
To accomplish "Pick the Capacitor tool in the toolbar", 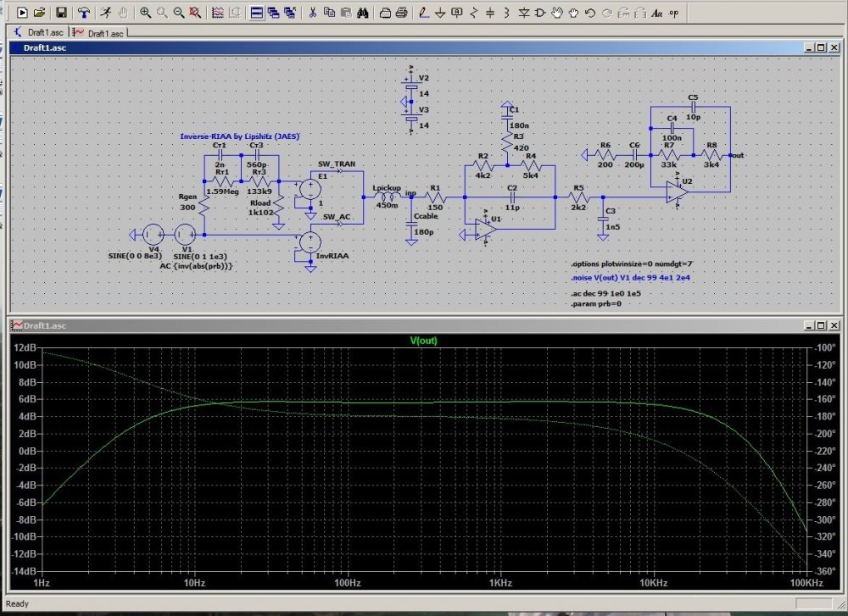I will 490,13.
